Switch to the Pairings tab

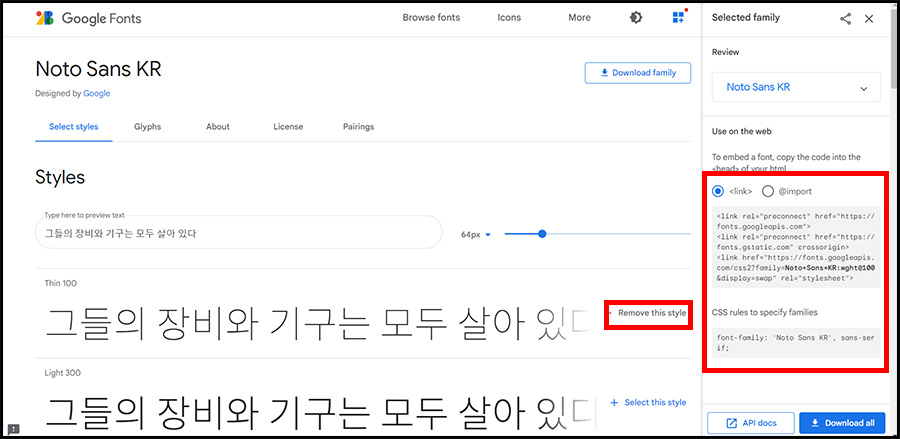(358, 126)
